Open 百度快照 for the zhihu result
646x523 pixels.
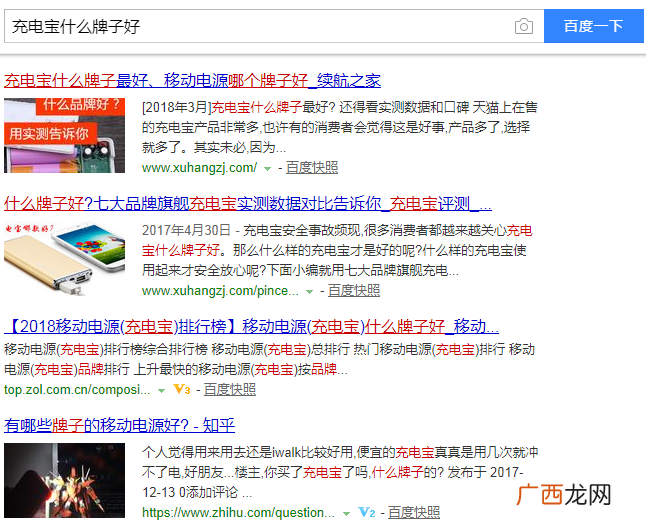tap(414, 513)
